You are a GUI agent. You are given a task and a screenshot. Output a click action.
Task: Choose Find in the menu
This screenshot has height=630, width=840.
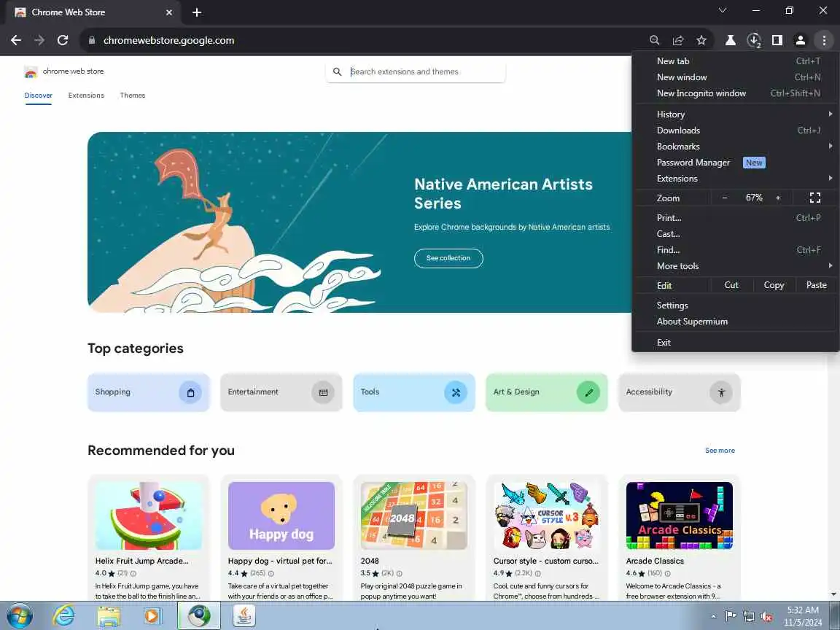coord(736,249)
